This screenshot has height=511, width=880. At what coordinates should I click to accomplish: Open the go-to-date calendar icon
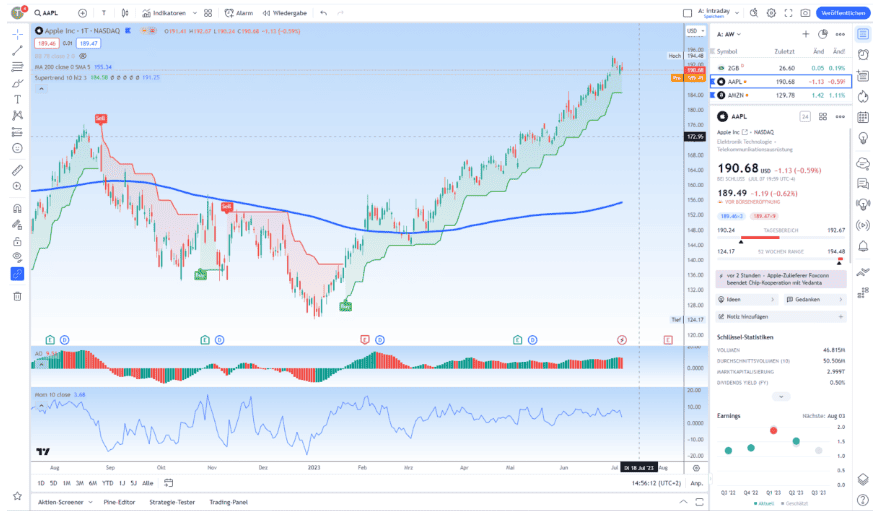pyautogui.click(x=168, y=483)
